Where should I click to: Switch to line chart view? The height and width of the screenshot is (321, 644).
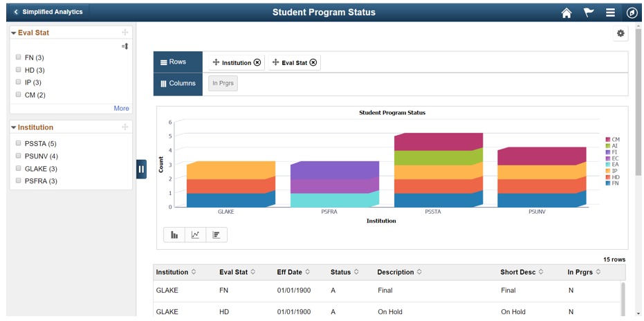coord(195,235)
